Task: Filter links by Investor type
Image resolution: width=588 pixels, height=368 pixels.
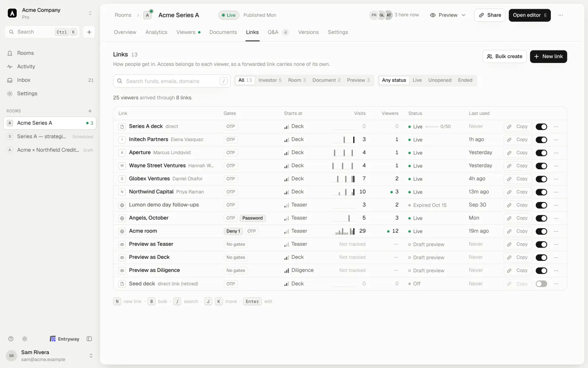Action: pos(270,80)
